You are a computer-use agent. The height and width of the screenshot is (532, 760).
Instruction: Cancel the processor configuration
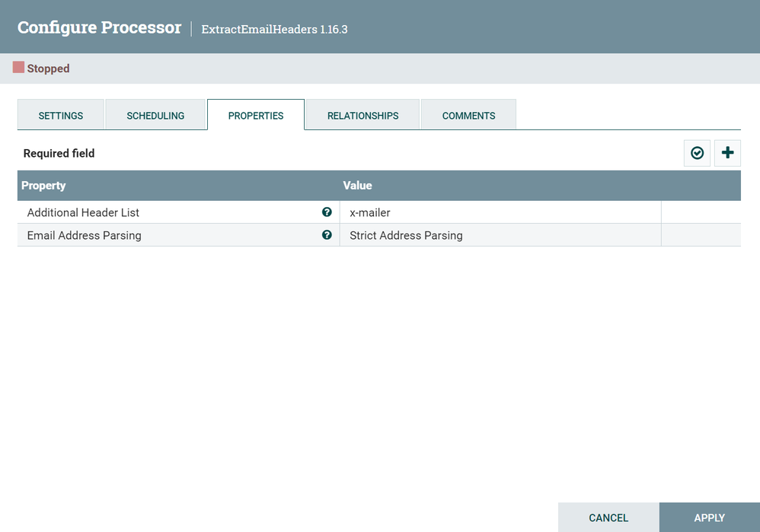tap(608, 518)
